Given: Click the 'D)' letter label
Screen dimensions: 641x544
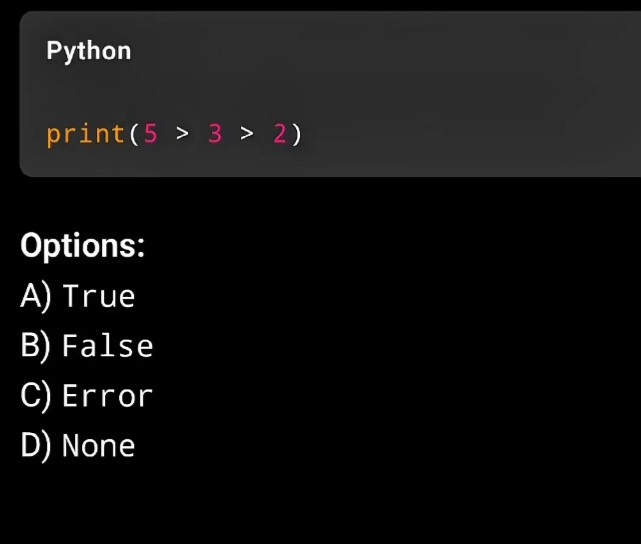Looking at the screenshot, I should (36, 446).
